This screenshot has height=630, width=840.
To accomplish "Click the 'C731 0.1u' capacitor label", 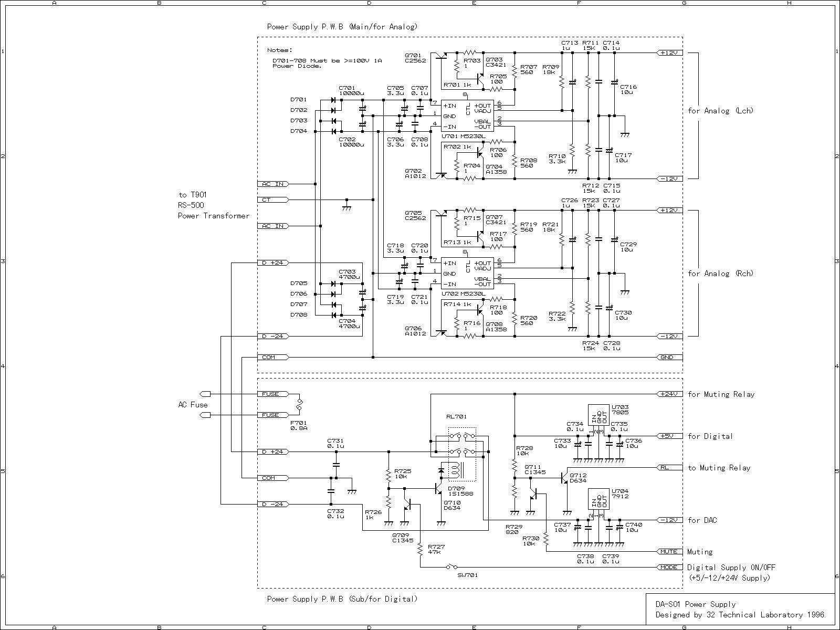I will (x=335, y=443).
